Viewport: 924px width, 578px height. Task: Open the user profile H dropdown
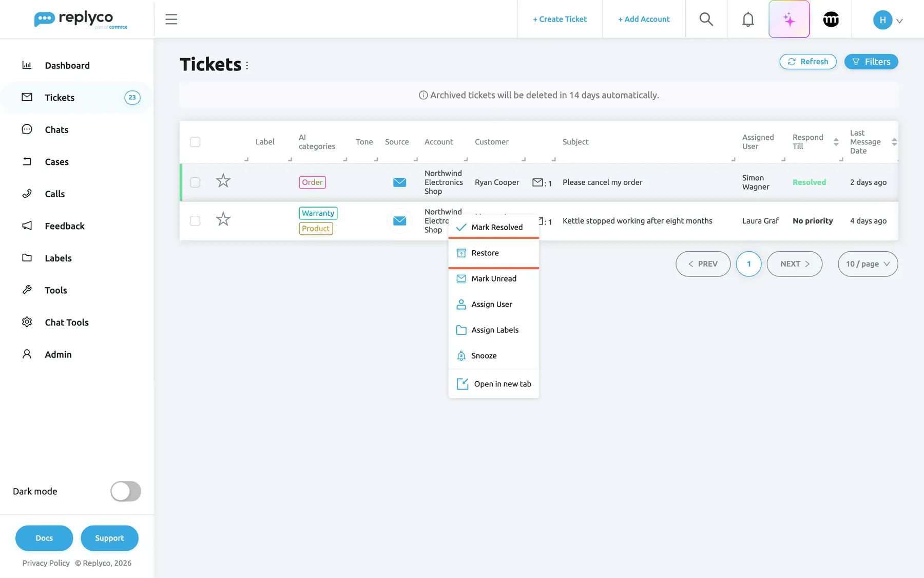click(x=888, y=20)
